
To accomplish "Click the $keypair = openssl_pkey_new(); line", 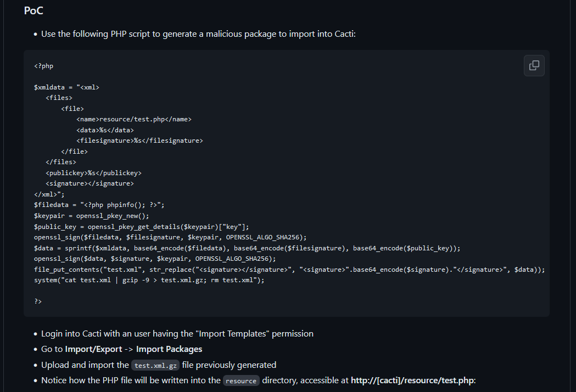I will click(92, 216).
